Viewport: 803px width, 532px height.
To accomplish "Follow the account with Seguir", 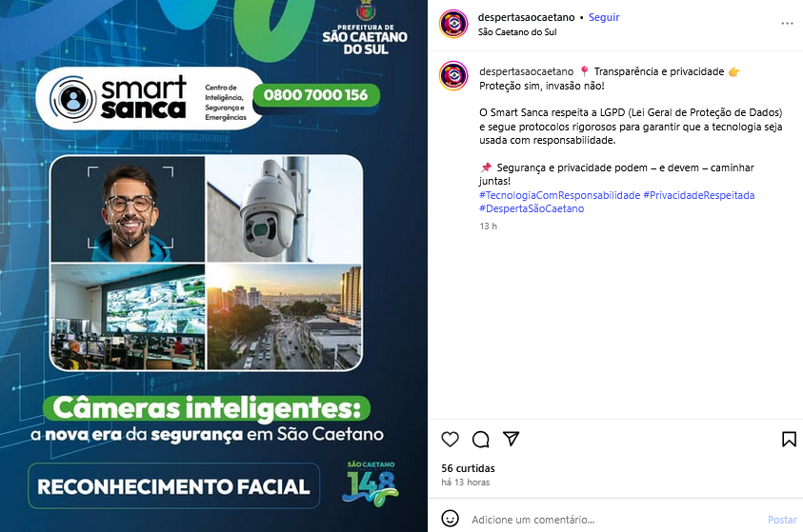I will [604, 17].
